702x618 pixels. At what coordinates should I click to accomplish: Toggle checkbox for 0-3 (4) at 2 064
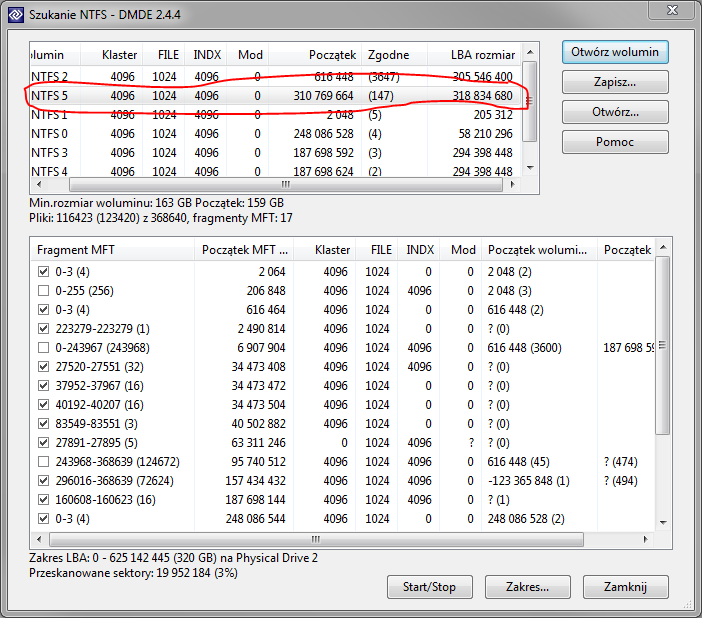[43, 272]
